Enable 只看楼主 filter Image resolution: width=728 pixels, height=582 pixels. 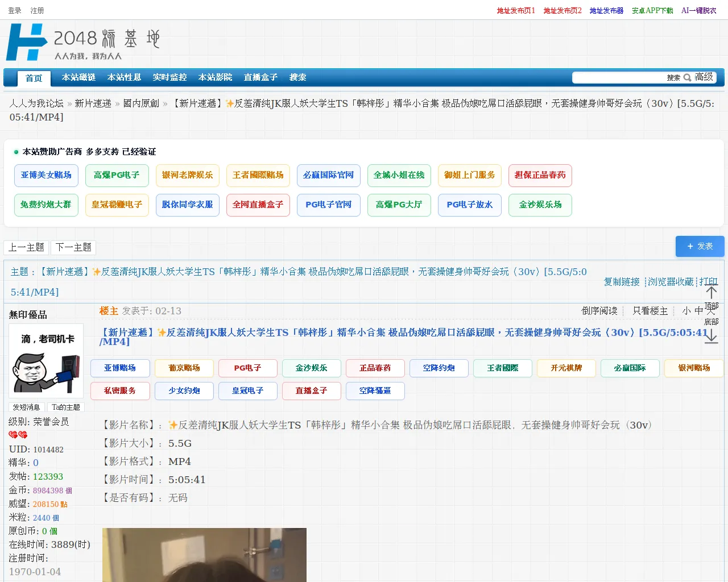pos(650,311)
